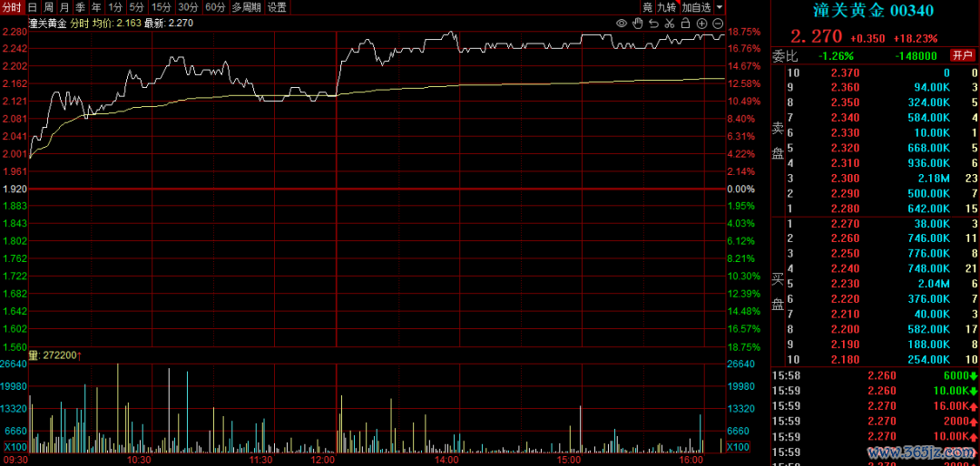Click the 竞 auction button
The width and height of the screenshot is (980, 466).
(647, 7)
